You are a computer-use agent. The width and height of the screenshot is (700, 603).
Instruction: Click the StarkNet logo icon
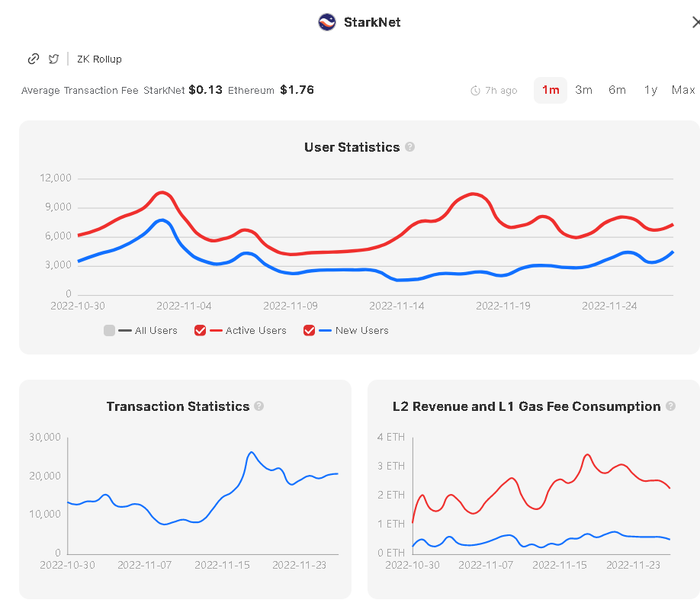[x=327, y=22]
